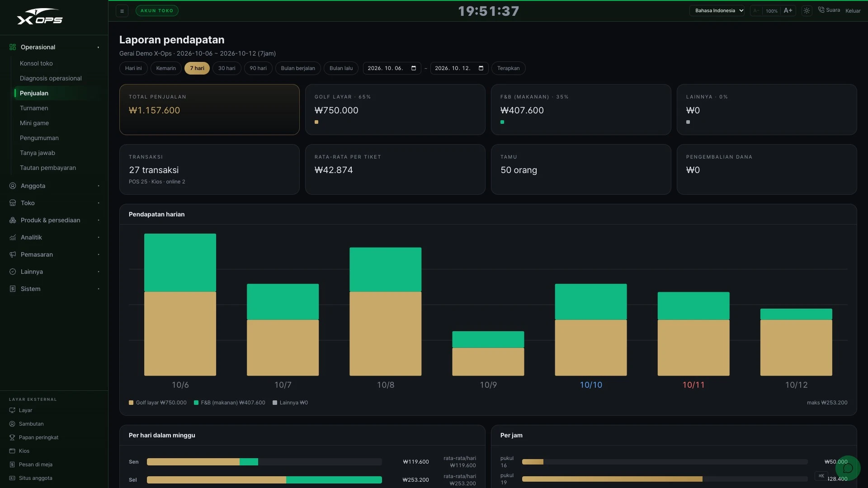Click the F&B (makanan) legend swatch
Viewport: 868px width, 488px height.
point(196,403)
